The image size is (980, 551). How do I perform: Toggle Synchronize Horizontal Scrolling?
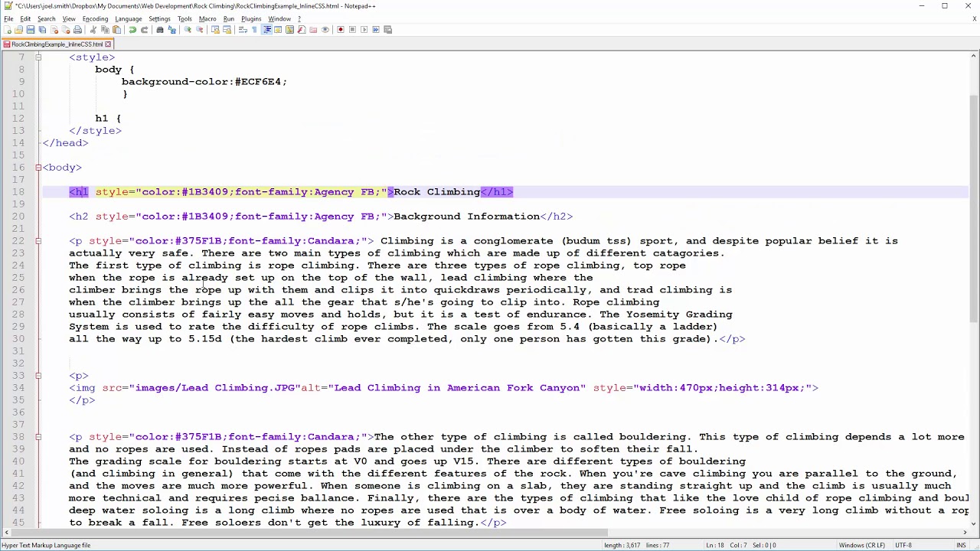(x=227, y=30)
